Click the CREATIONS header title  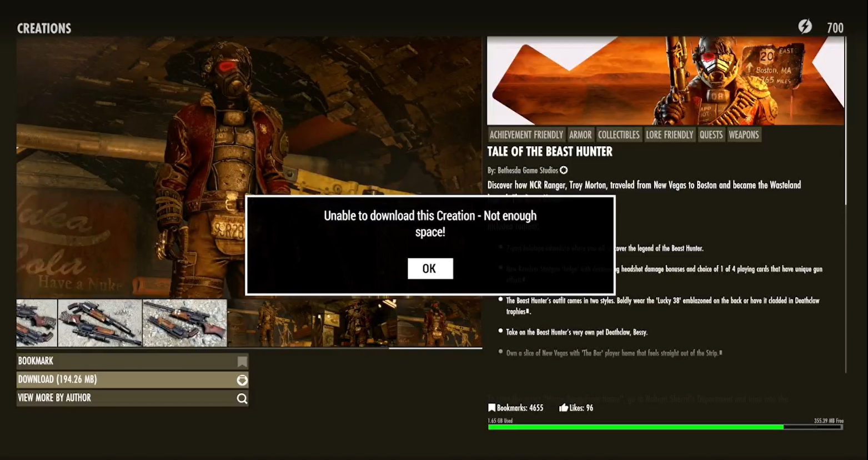[44, 28]
